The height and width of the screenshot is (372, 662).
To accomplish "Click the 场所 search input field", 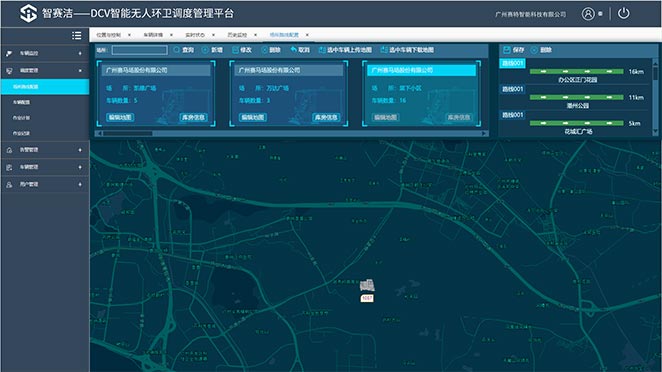I will (x=139, y=50).
